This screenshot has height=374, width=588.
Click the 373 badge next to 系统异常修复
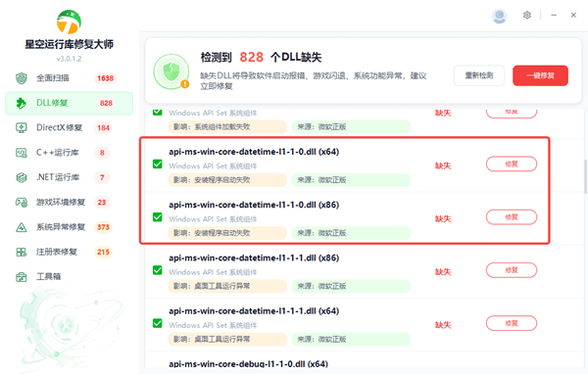coord(104,227)
